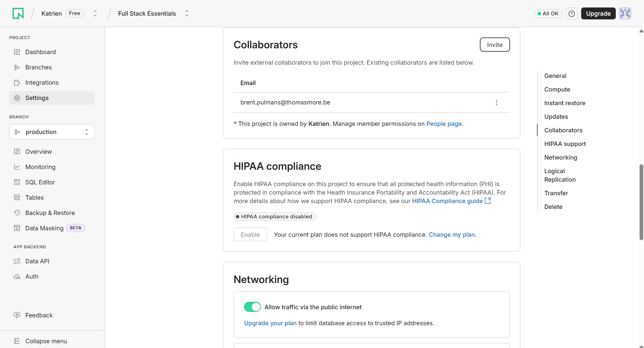
Task: Open the Katrien project switcher
Action: (x=95, y=13)
